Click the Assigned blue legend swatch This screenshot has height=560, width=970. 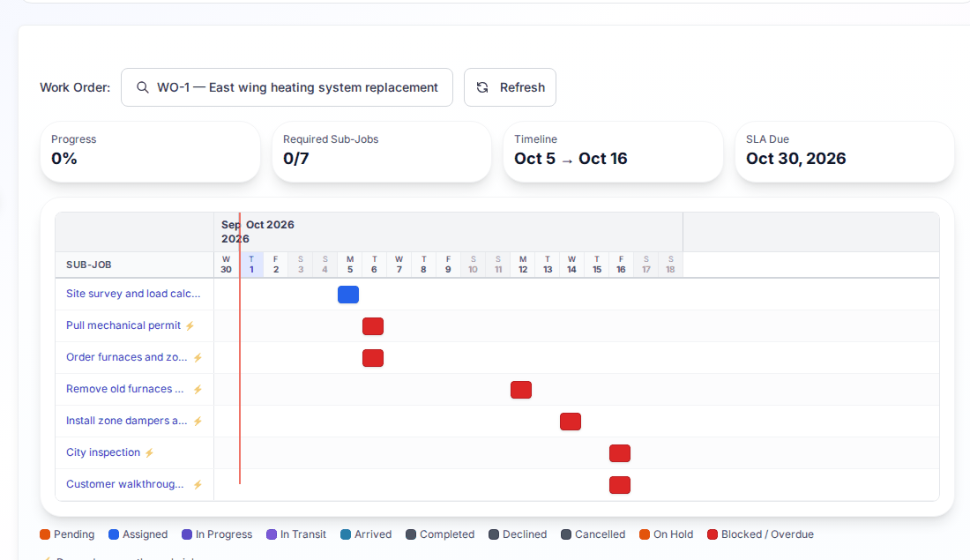coord(113,534)
